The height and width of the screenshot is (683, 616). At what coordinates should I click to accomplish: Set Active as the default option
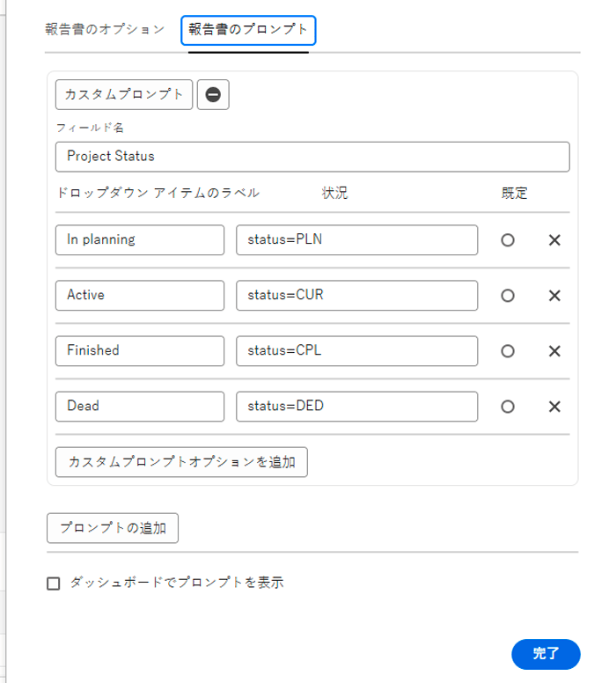pyautogui.click(x=508, y=296)
